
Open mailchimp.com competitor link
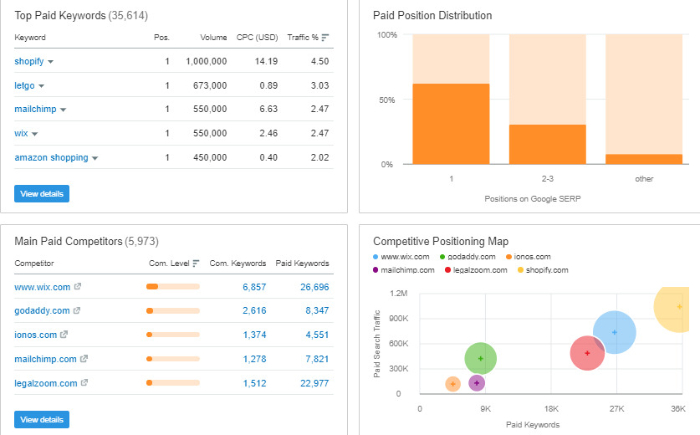click(45, 359)
